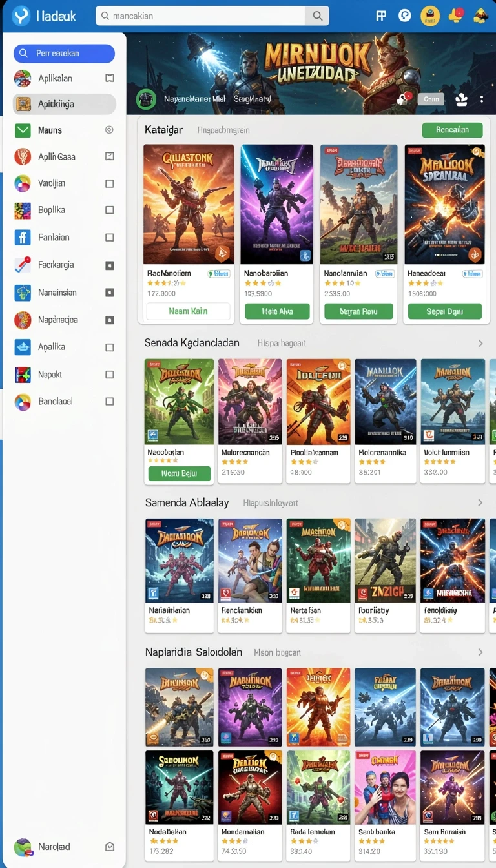The width and height of the screenshot is (496, 868).
Task: Toggle the Banclaoel checkbox
Action: 110,402
